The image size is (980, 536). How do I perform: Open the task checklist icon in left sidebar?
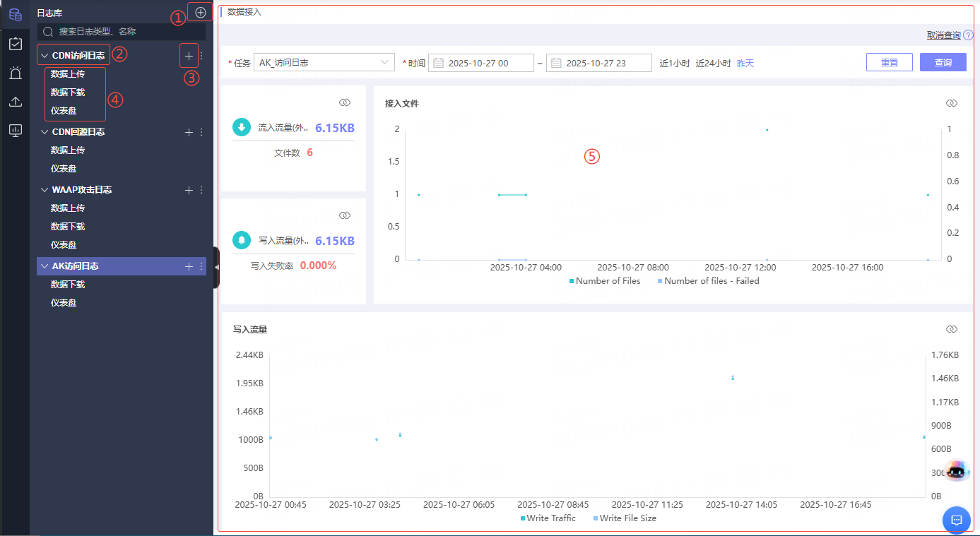(x=15, y=44)
